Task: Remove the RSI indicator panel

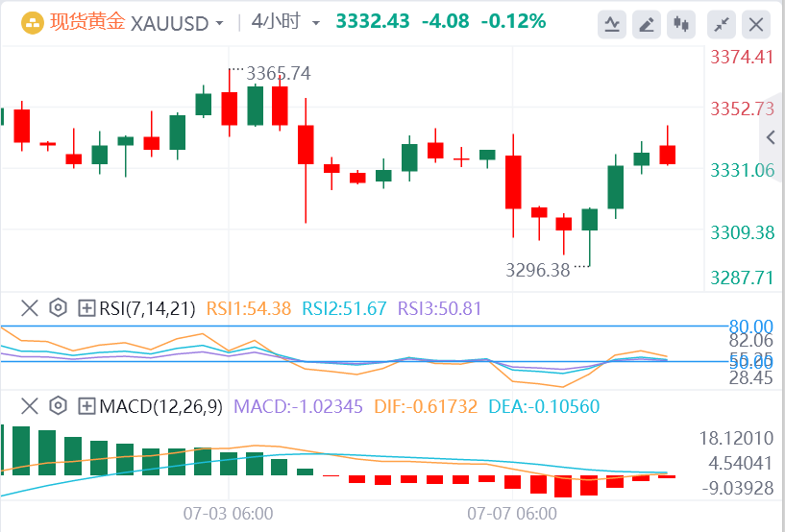Action: [29, 308]
